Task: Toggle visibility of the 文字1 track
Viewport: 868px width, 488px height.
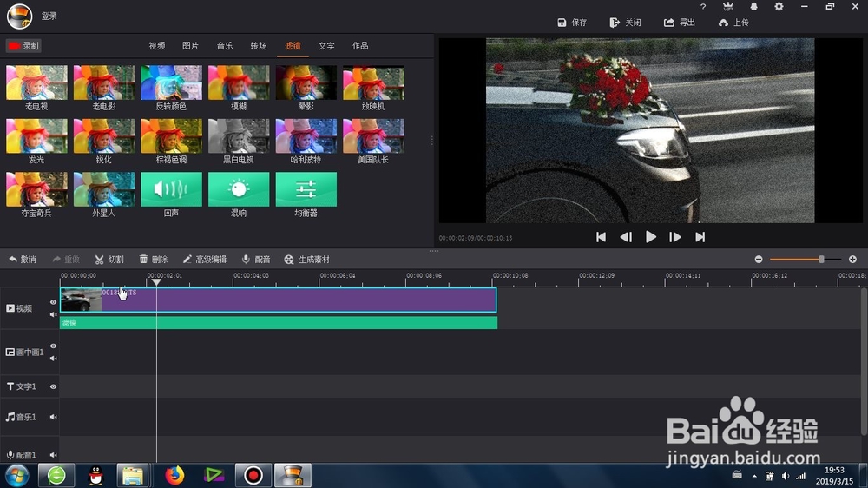Action: tap(53, 386)
